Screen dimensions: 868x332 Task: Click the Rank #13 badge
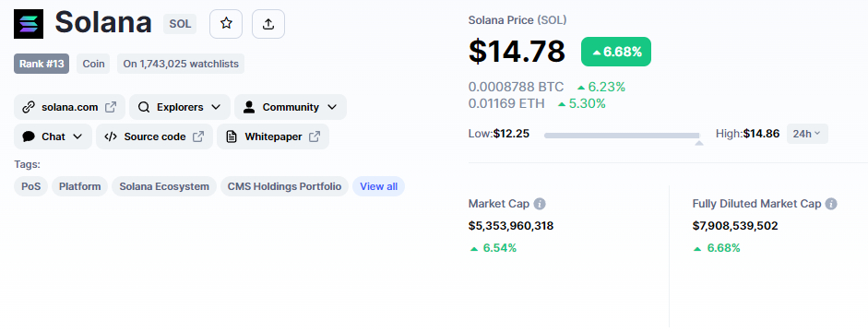[x=42, y=64]
